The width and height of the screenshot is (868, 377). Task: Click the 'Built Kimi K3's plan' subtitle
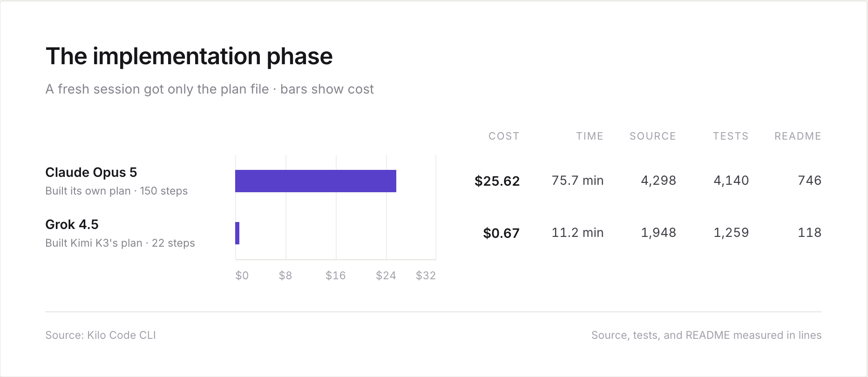pyautogui.click(x=94, y=243)
